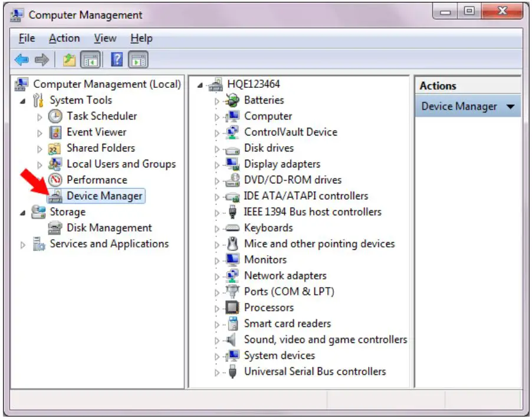The height and width of the screenshot is (419, 532).
Task: Collapse the HQE123464 device tree
Action: click(x=201, y=84)
